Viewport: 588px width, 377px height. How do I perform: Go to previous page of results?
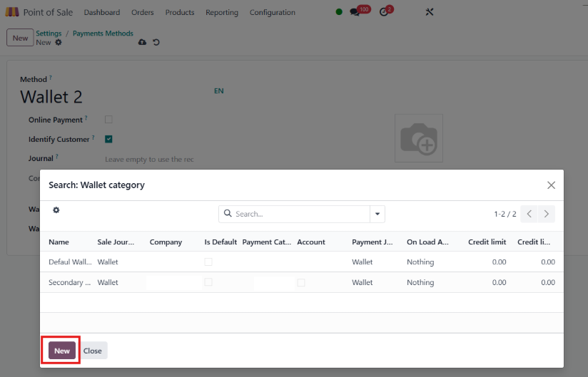pos(529,214)
